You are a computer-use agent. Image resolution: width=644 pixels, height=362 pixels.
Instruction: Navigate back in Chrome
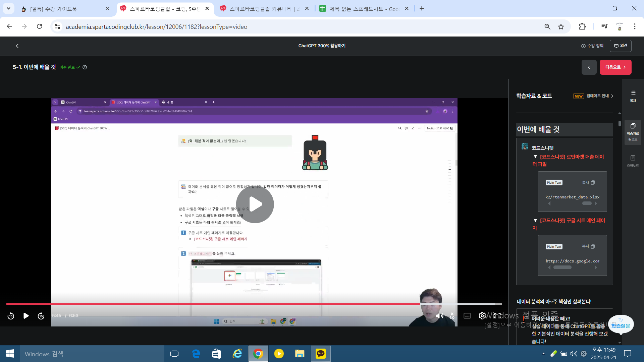point(9,26)
